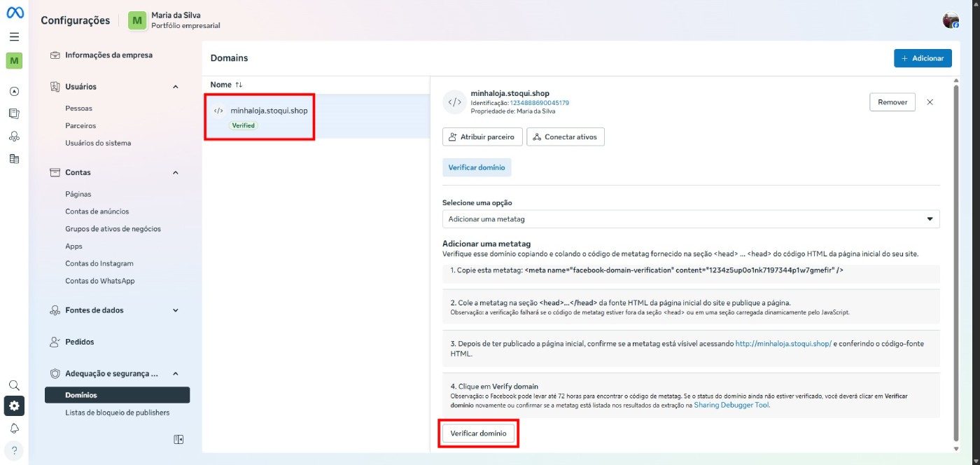This screenshot has width=980, height=465.
Task: Expand the Fontes de dados section
Action: [175, 310]
